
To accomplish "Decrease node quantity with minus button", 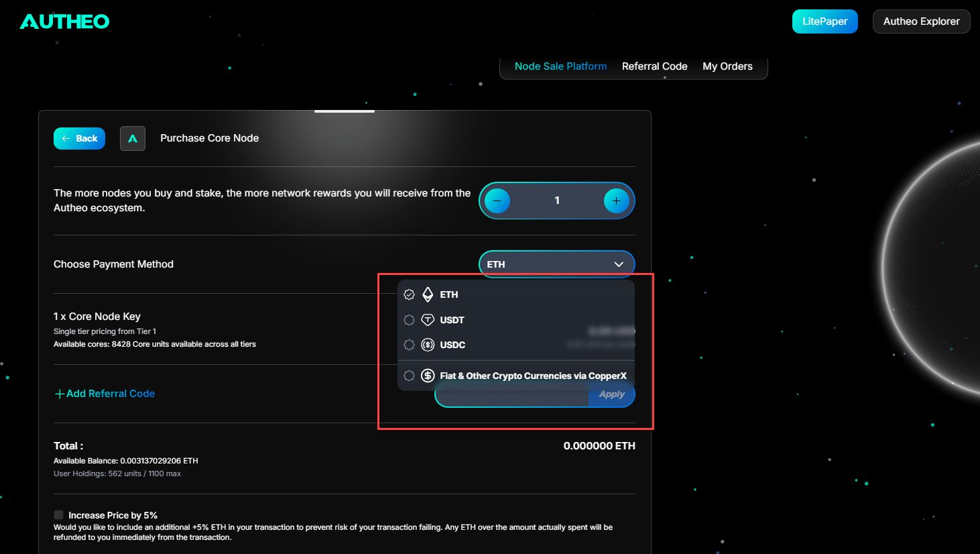I will (497, 201).
